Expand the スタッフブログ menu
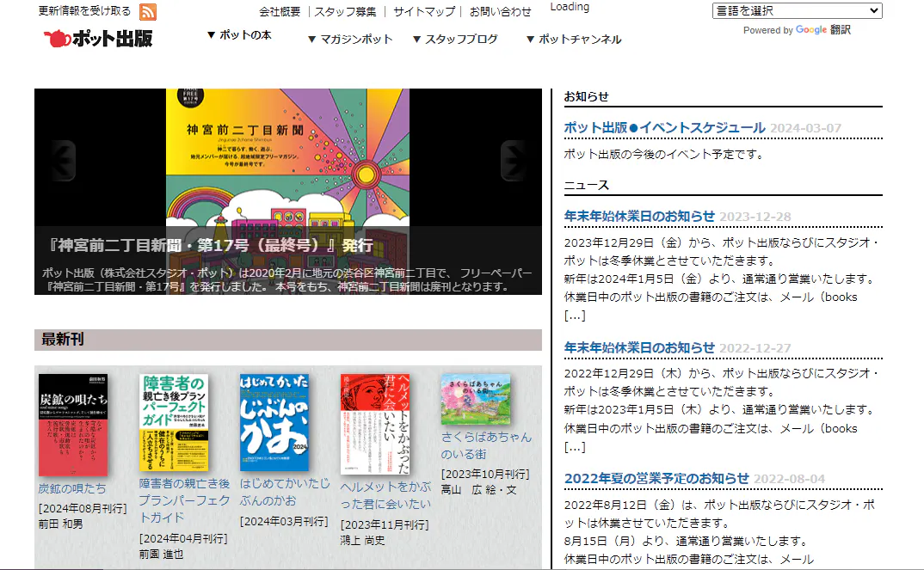The image size is (924, 570). pos(455,40)
